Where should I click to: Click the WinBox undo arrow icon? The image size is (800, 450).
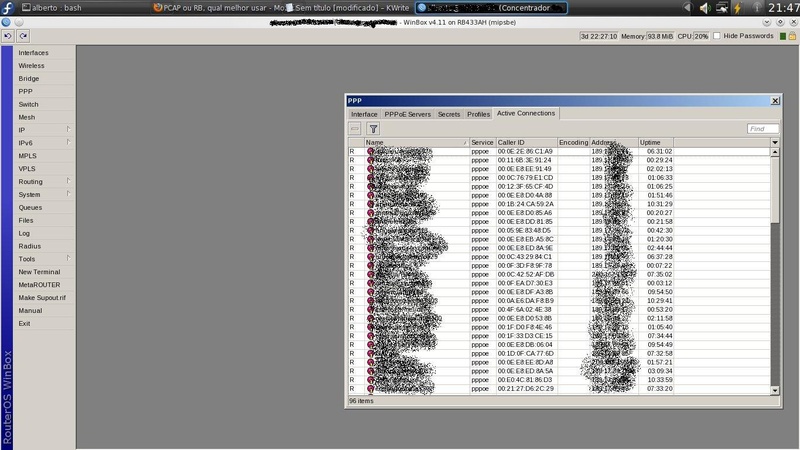coord(8,36)
